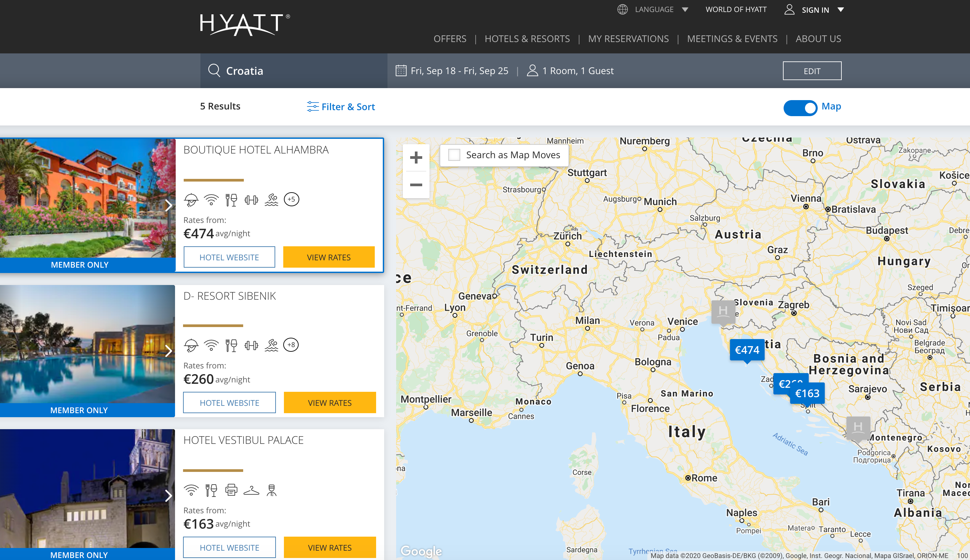
Task: Click the gray Hyatt H marker near Slovenia
Action: 723,311
